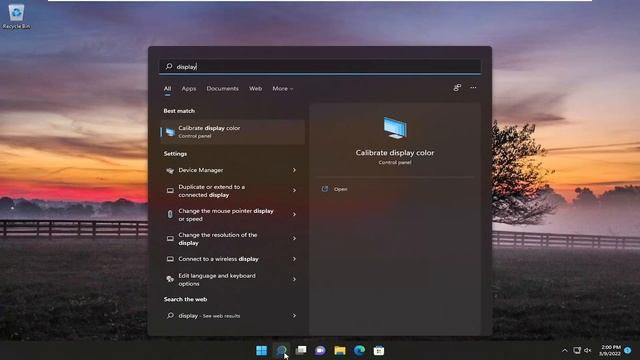Open File Explorer from the taskbar
Screen dimensions: 640x360
coord(340,350)
